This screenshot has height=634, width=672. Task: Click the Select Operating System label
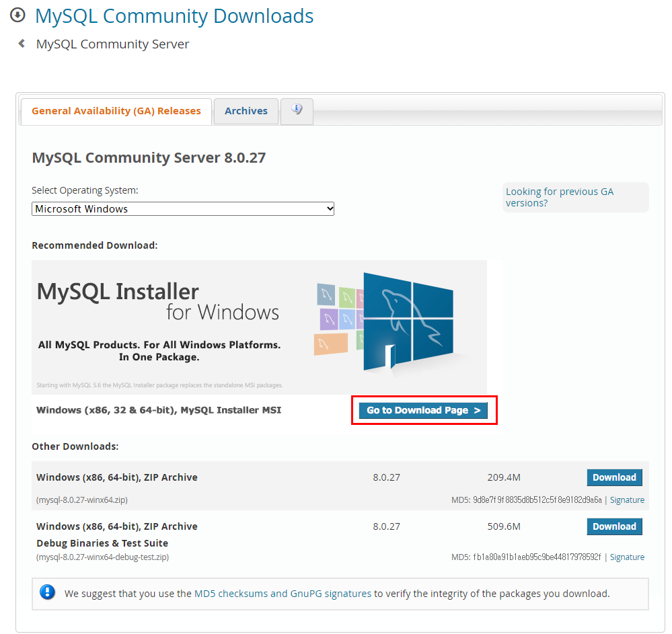(85, 190)
